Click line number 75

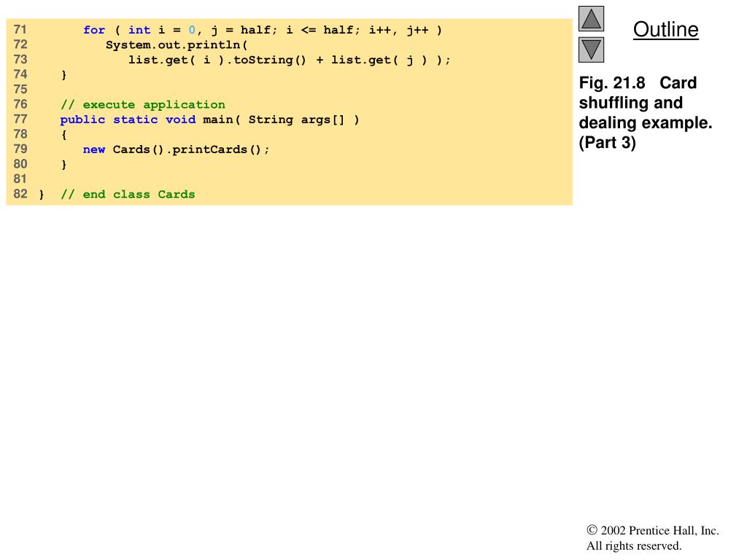pos(20,90)
